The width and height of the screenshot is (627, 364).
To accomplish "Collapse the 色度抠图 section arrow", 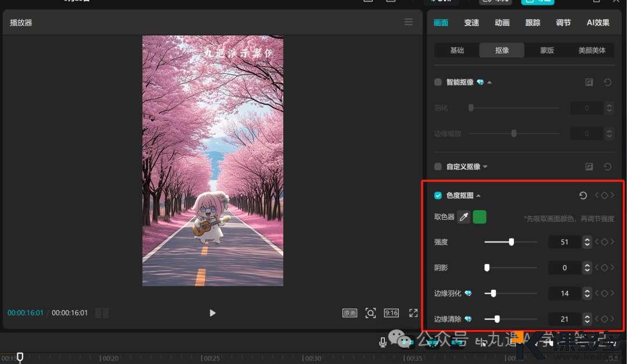I will click(478, 196).
